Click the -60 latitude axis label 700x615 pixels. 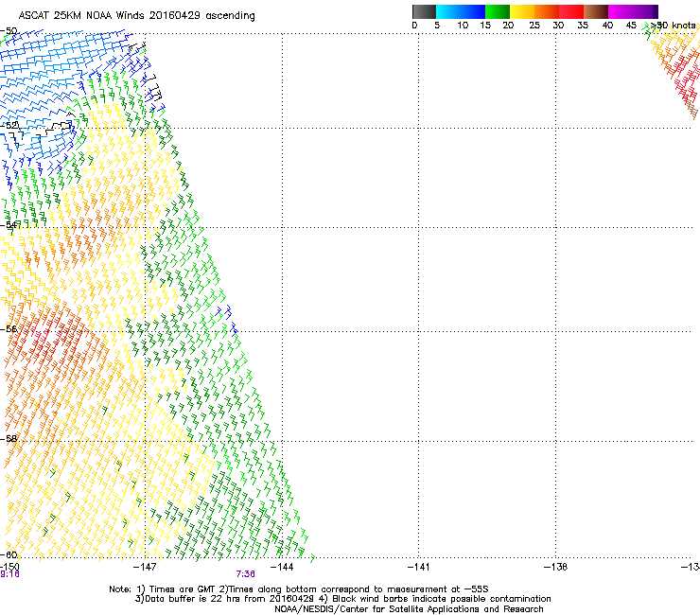pos(9,554)
